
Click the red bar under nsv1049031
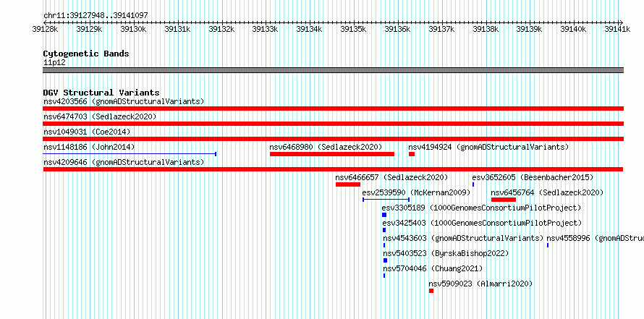[334, 139]
